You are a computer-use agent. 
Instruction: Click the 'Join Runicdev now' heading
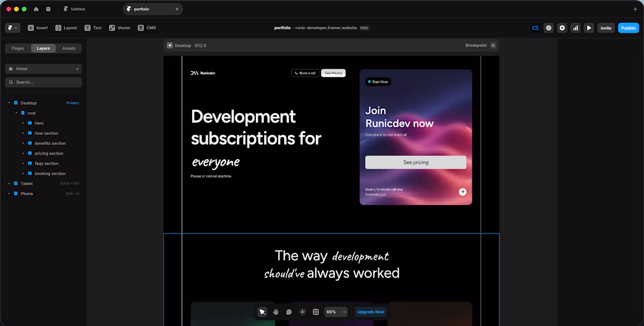[399, 117]
